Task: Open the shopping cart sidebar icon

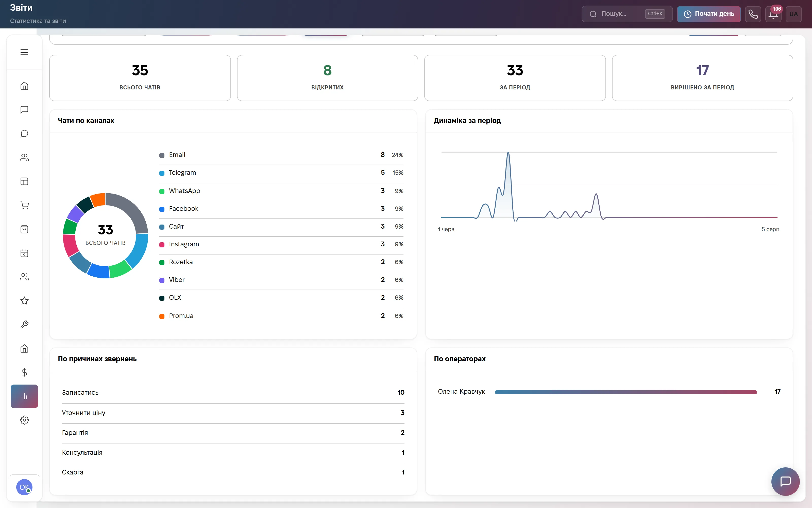Action: point(24,205)
